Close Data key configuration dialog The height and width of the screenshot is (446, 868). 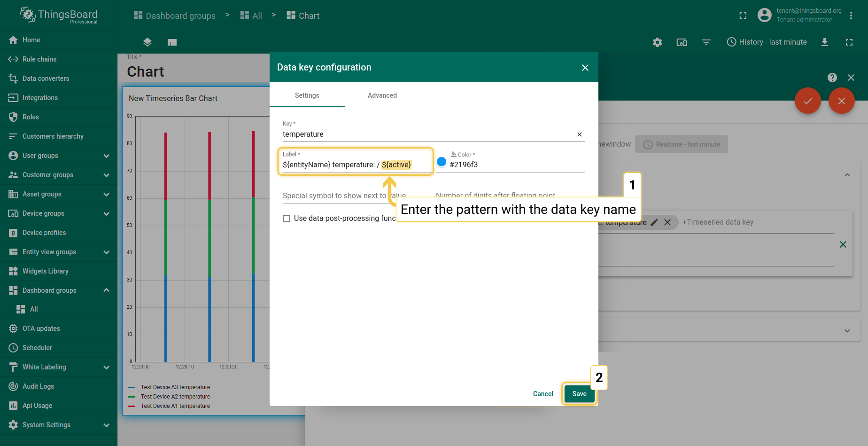pyautogui.click(x=585, y=68)
